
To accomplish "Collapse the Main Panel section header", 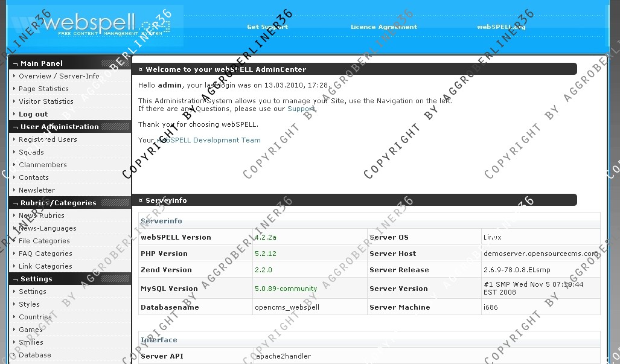I will click(42, 63).
